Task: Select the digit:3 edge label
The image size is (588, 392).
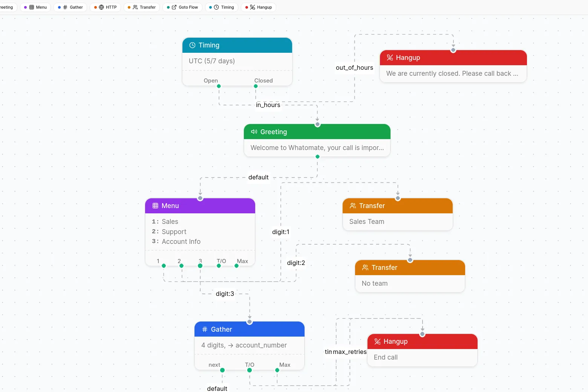Action: (x=225, y=294)
